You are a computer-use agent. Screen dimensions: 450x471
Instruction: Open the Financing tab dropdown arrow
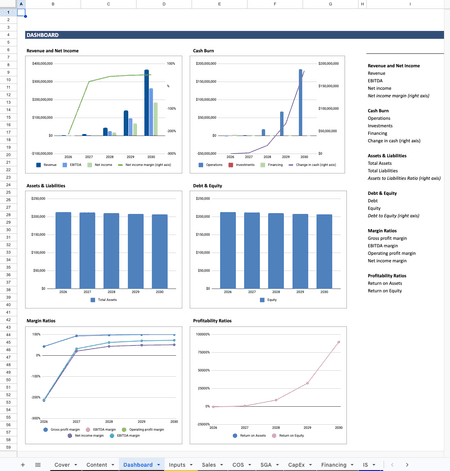352,465
